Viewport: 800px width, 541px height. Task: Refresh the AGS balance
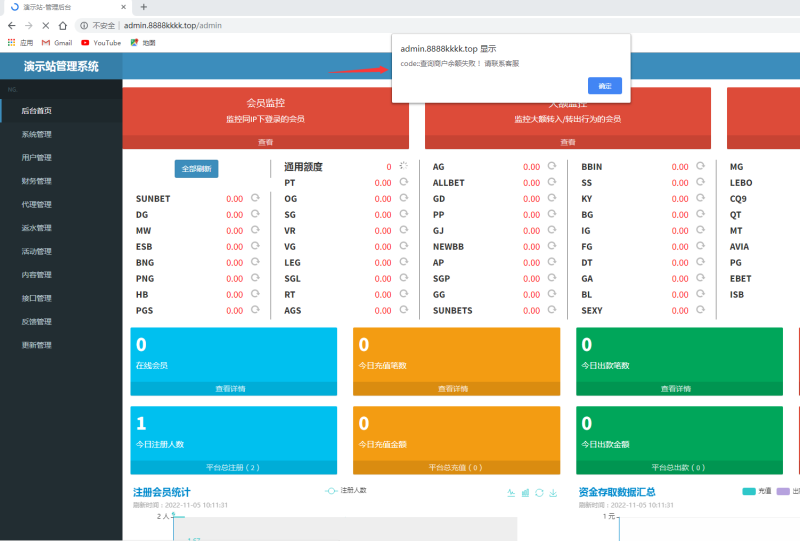point(404,310)
